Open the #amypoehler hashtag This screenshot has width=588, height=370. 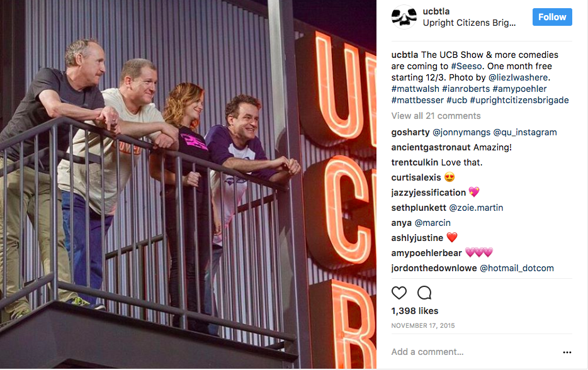click(519, 89)
